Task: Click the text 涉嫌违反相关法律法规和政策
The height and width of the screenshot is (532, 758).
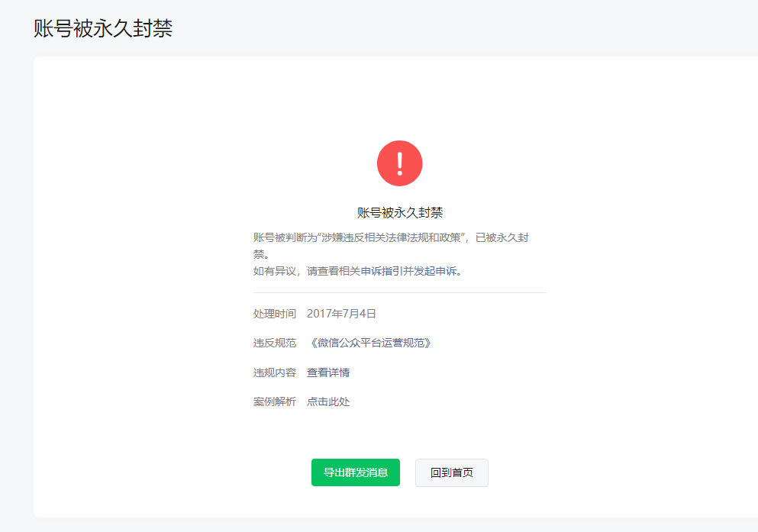Action: pos(391,237)
